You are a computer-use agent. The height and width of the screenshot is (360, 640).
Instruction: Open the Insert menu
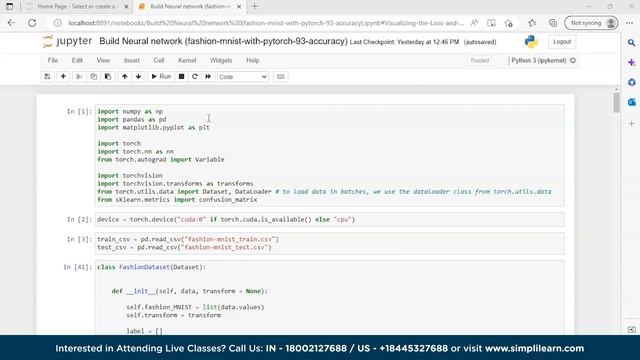(131, 60)
